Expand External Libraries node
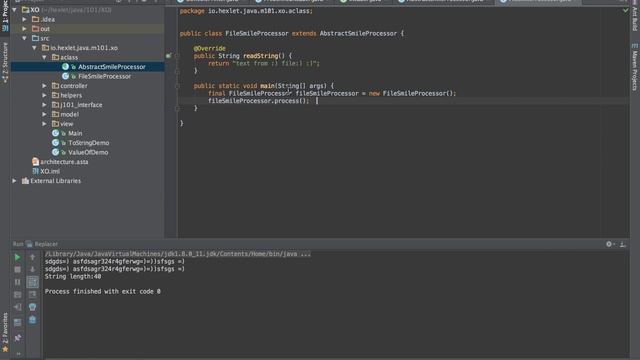This screenshot has width=640, height=360. click(15, 181)
